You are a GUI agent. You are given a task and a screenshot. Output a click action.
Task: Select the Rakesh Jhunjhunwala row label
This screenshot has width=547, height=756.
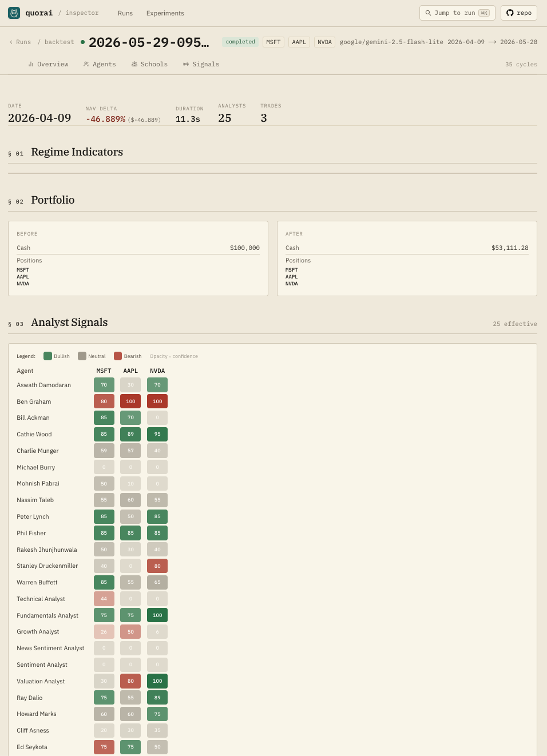coord(47,550)
